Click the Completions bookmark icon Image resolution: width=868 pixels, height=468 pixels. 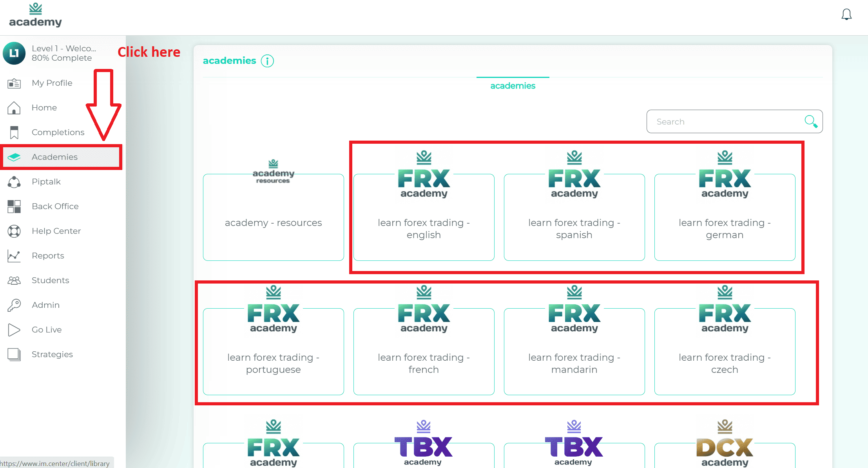click(14, 132)
